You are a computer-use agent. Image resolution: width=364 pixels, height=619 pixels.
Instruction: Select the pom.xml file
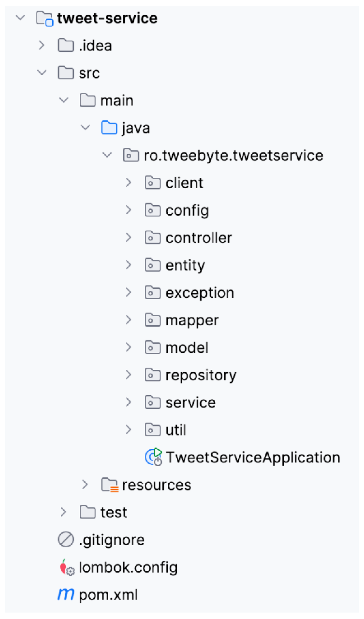point(108,595)
